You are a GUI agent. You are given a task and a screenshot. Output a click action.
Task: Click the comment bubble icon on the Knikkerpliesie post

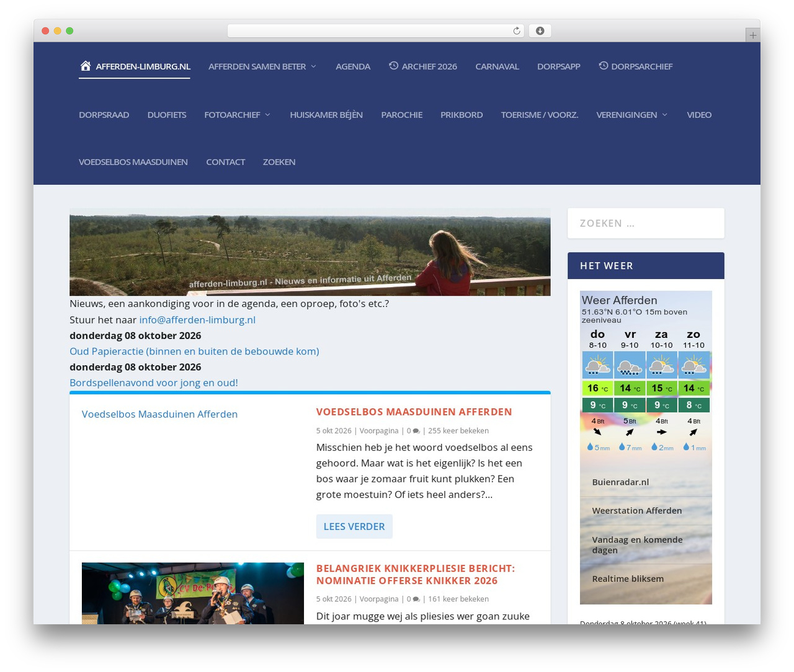[416, 600]
